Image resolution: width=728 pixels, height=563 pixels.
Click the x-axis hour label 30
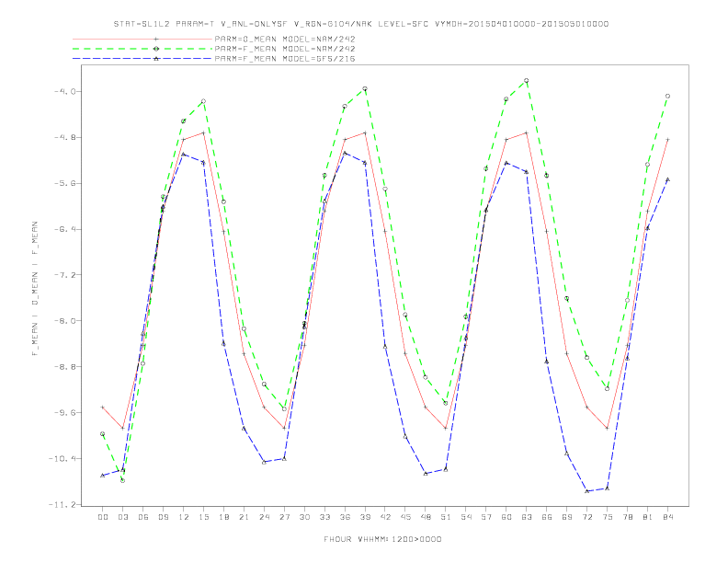point(304,517)
